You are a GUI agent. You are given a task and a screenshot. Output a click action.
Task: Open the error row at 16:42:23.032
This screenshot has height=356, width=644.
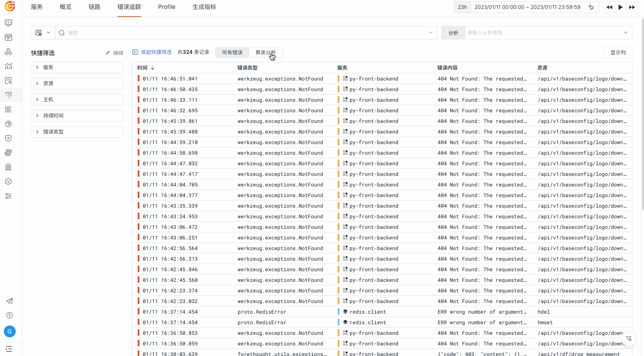click(382, 301)
